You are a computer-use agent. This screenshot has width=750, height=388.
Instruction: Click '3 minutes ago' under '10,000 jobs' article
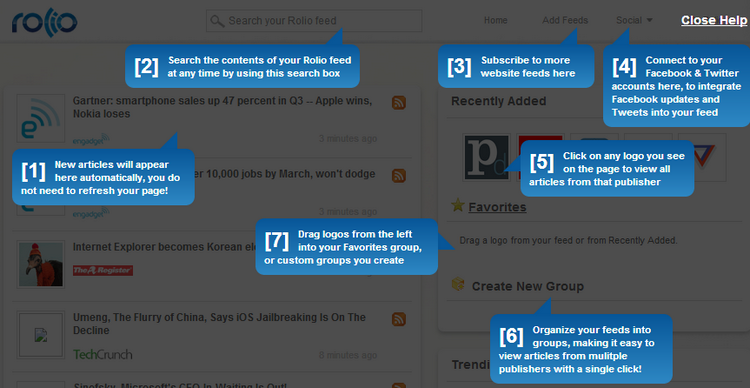click(348, 211)
